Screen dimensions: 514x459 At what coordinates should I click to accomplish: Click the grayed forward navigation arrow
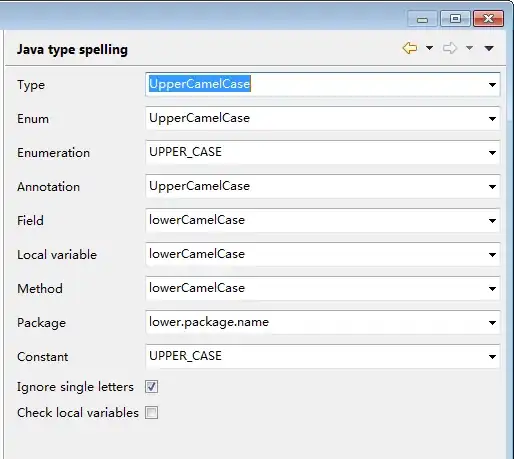[450, 48]
